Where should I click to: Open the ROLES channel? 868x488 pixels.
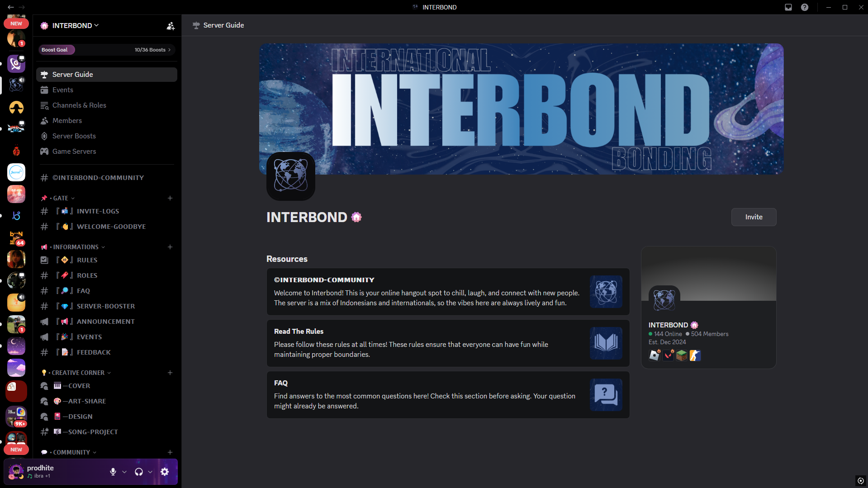pos(107,275)
